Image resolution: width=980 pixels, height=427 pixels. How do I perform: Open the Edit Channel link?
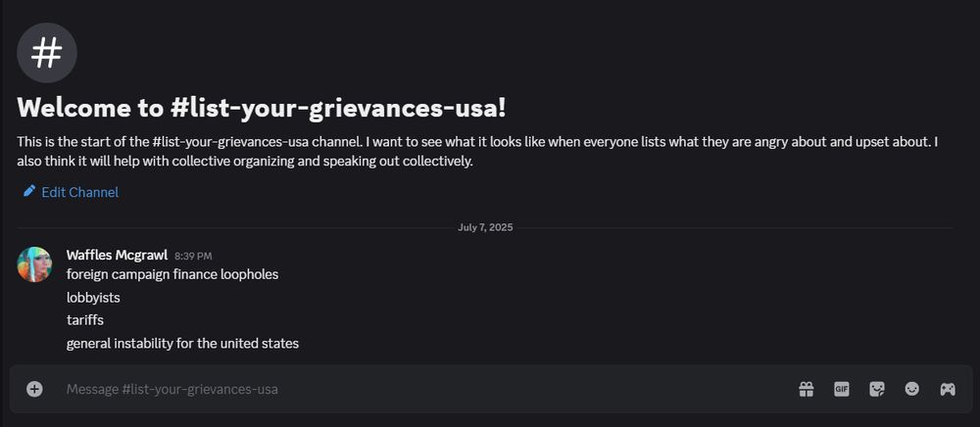click(80, 192)
